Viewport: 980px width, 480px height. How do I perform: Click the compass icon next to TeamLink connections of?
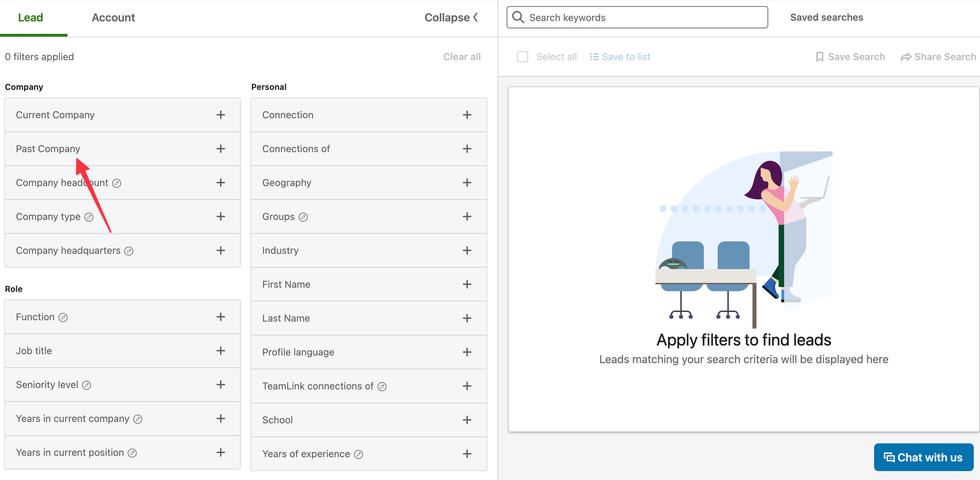coord(382,387)
